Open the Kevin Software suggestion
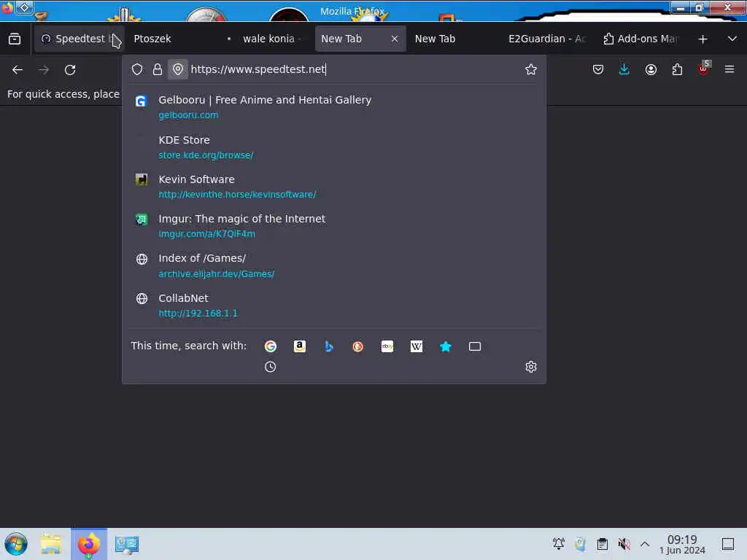The width and height of the screenshot is (747, 560). pos(333,187)
